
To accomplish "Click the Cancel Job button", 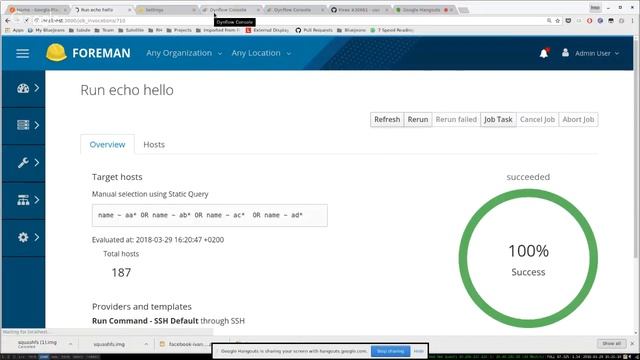I will coord(537,120).
